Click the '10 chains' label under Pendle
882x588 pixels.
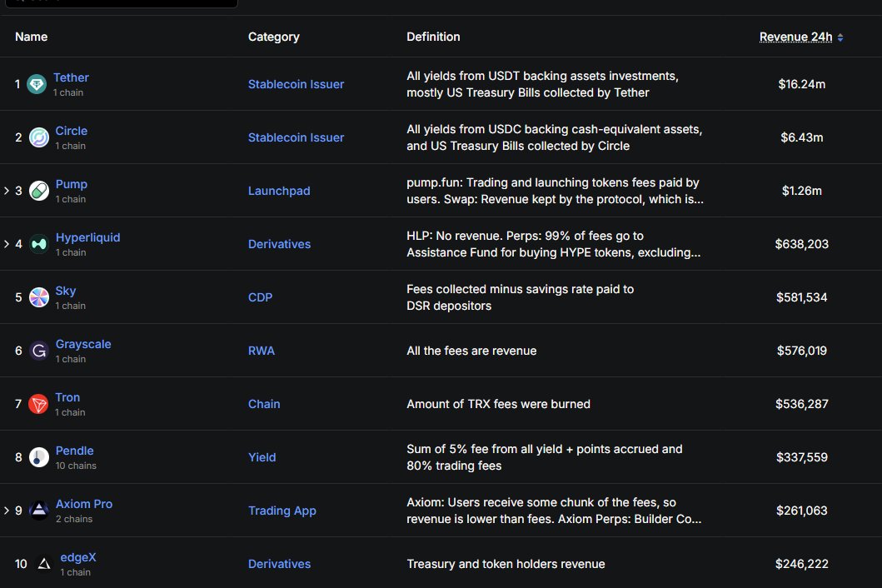(x=76, y=466)
